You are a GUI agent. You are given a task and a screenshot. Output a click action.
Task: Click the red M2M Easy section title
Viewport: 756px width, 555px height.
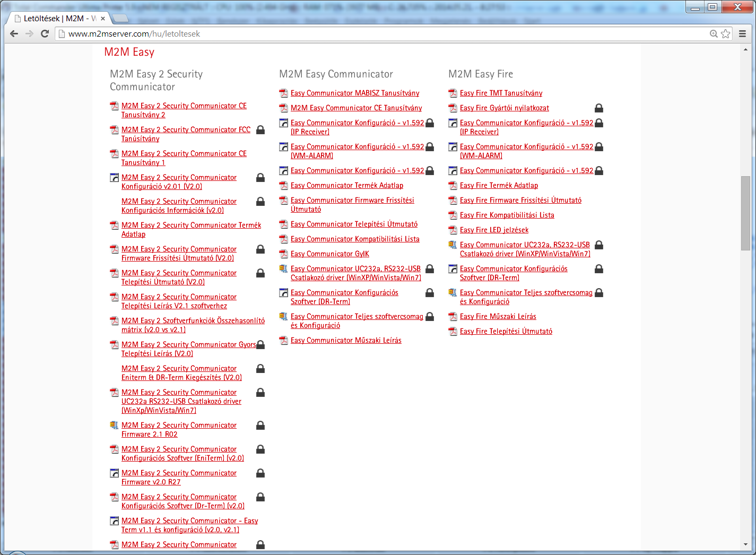pyautogui.click(x=129, y=52)
